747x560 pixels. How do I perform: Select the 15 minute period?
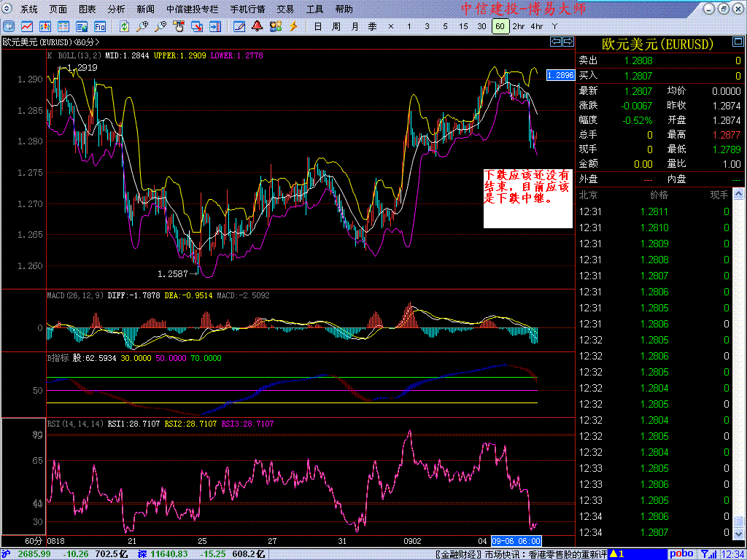pos(463,27)
